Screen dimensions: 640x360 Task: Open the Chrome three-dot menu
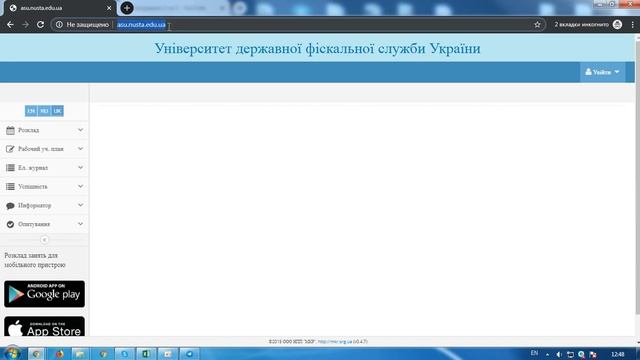632,24
